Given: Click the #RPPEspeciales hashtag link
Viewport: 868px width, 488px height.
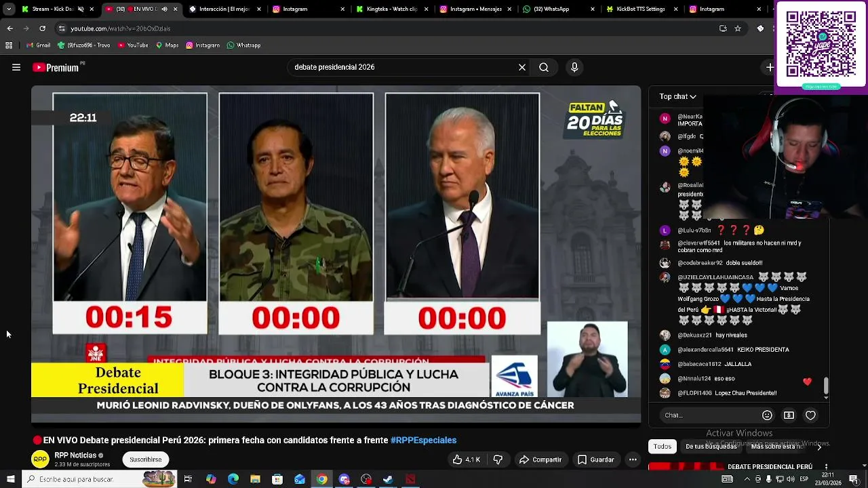Looking at the screenshot, I should [423, 440].
